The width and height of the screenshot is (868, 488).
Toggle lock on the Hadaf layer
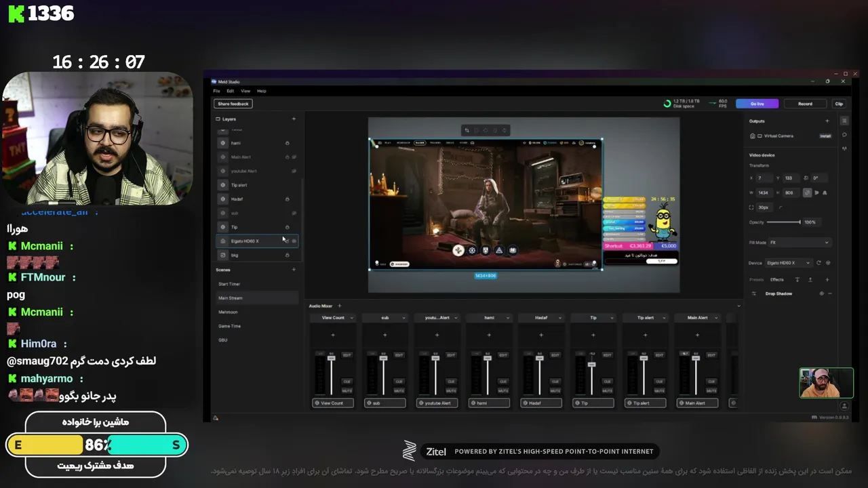[287, 199]
